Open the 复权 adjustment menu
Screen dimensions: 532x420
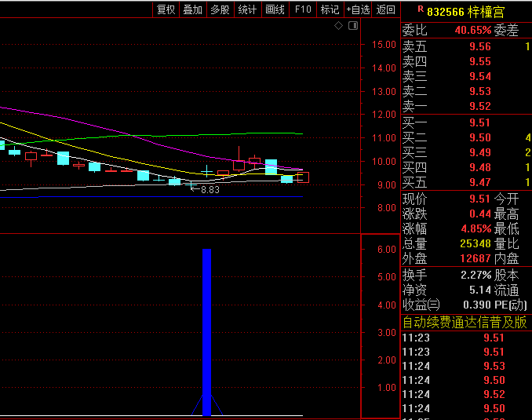click(x=166, y=9)
